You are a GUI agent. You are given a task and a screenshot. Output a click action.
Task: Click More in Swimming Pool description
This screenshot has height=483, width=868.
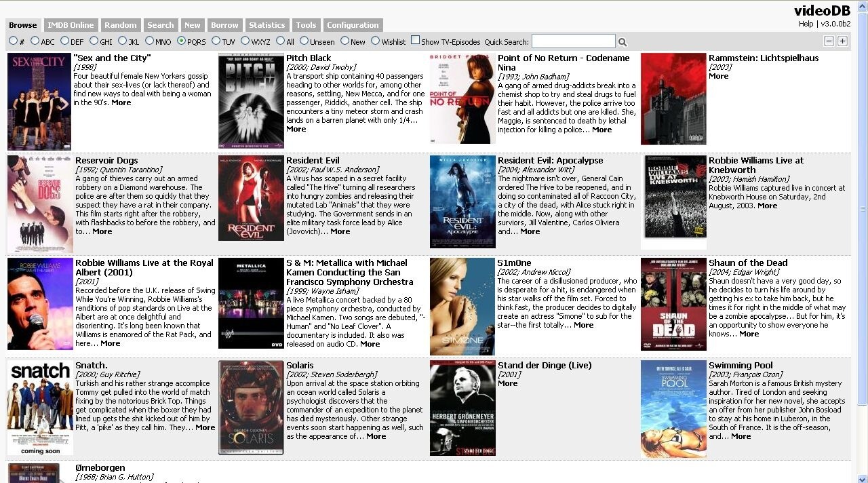(x=741, y=436)
